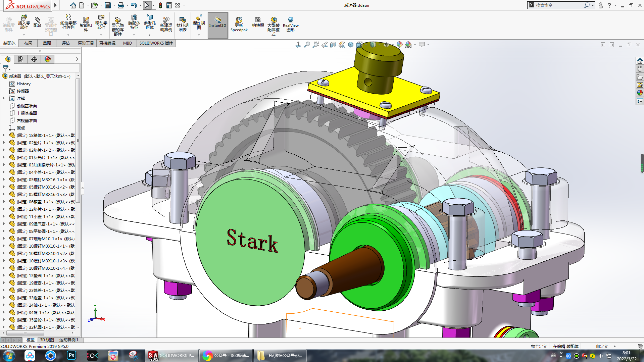Screen dimensions: 644x362
Task: Open Photoshop from the Windows taskbar
Action: (71, 355)
